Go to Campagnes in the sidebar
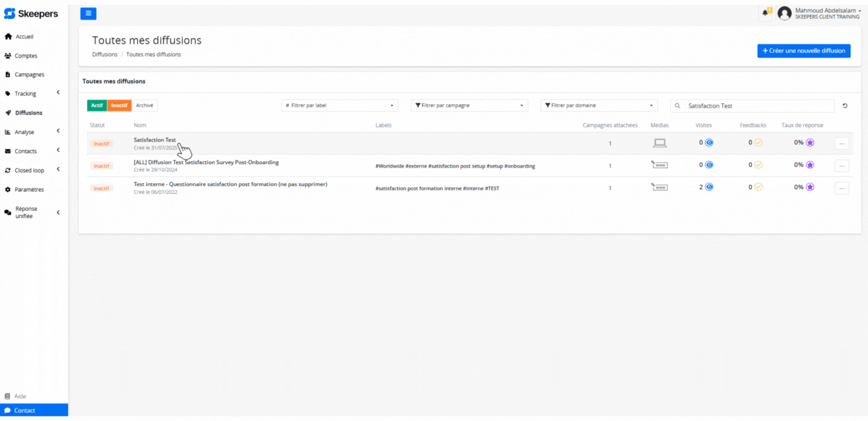Viewport: 868px width, 421px height. coord(29,75)
